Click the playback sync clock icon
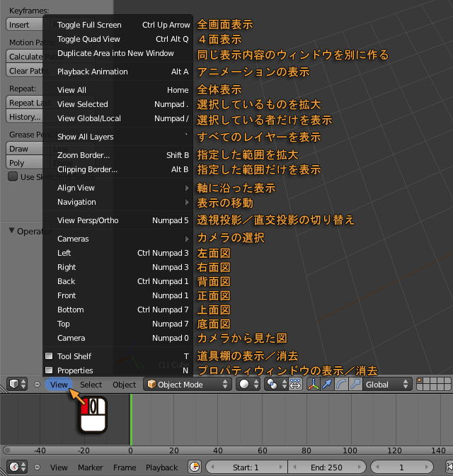Viewport: 453px width, 476px height. tap(195, 467)
